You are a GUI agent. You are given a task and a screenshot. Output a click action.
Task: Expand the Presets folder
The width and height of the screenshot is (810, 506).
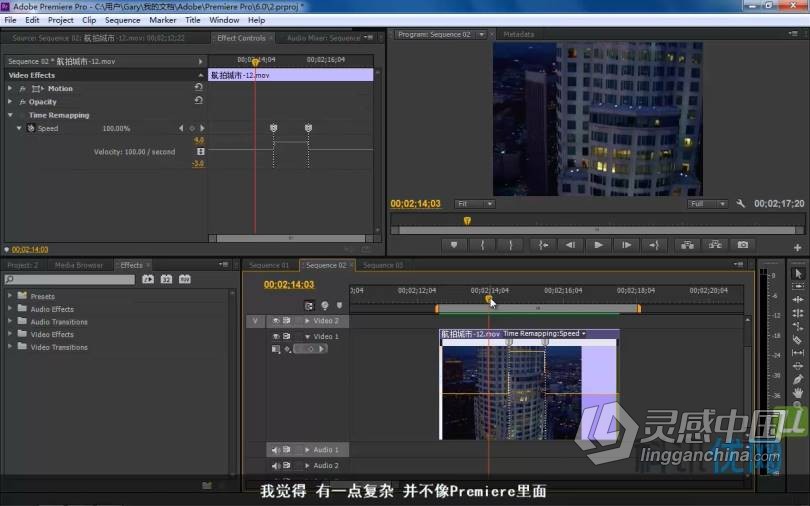coord(10,296)
